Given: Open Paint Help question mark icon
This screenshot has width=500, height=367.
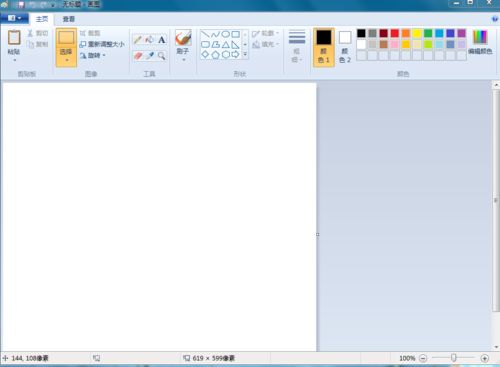Looking at the screenshot, I should [495, 19].
